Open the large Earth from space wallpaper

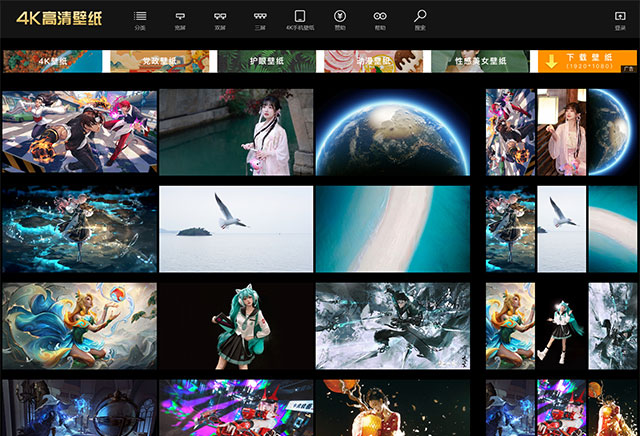point(392,132)
